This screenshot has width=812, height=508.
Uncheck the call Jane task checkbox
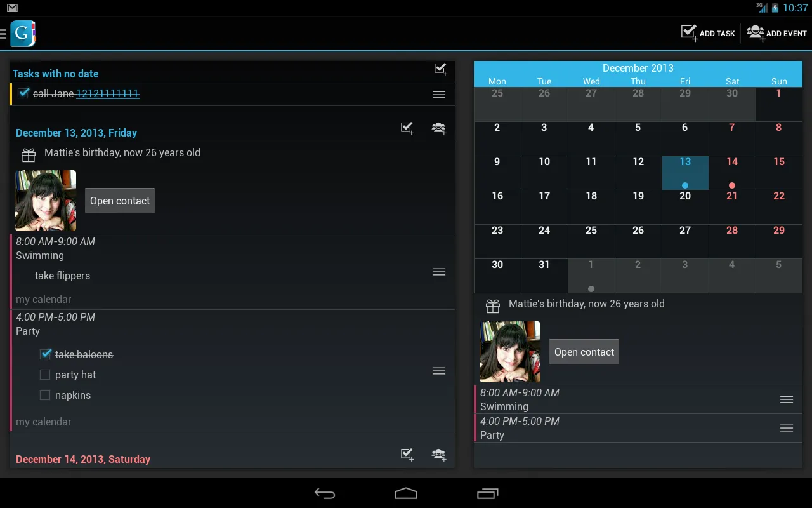click(x=23, y=93)
